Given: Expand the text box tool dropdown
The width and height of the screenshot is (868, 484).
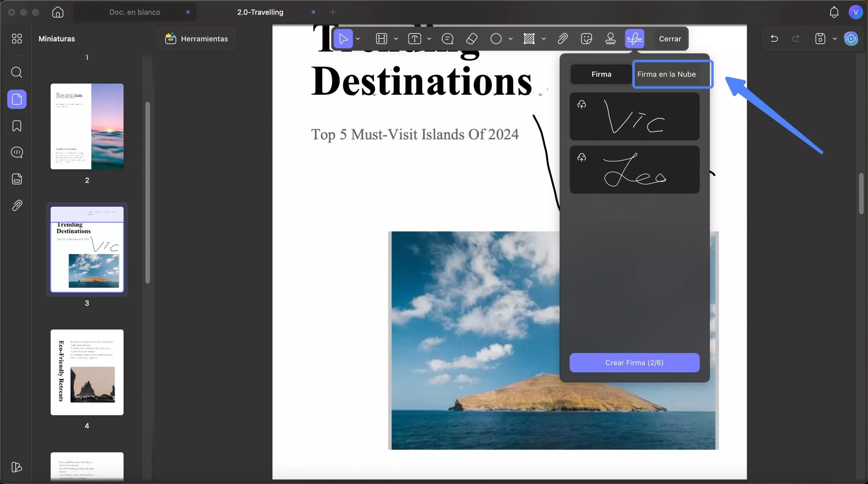Looking at the screenshot, I should (x=429, y=39).
